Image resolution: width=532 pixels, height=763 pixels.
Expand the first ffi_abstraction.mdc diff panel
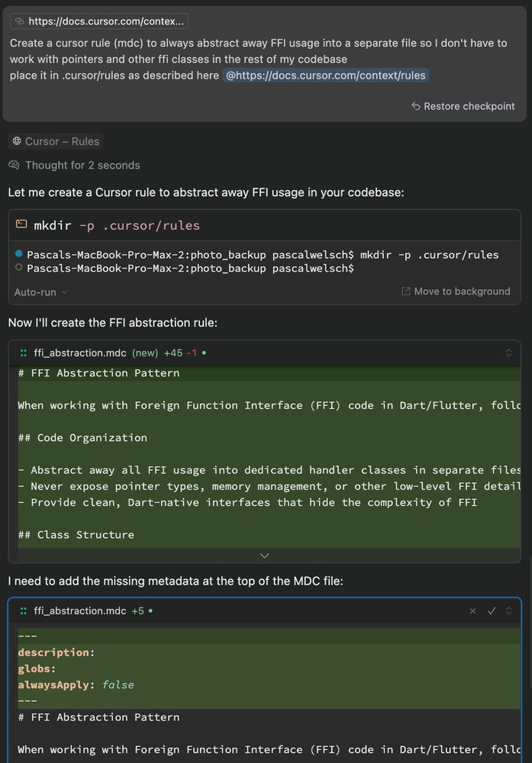point(508,353)
